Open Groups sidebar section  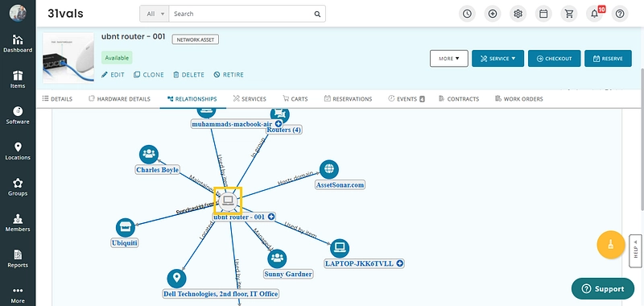18,187
